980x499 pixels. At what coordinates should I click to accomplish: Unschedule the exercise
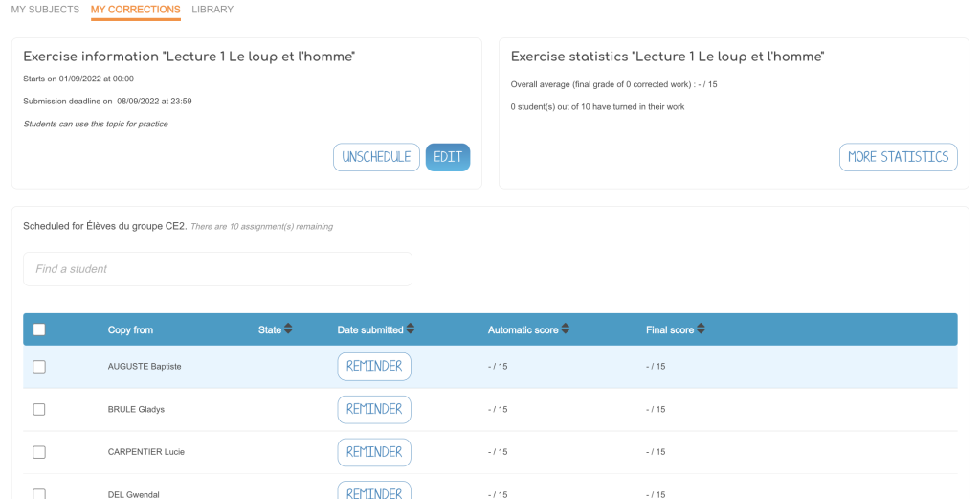pyautogui.click(x=376, y=157)
